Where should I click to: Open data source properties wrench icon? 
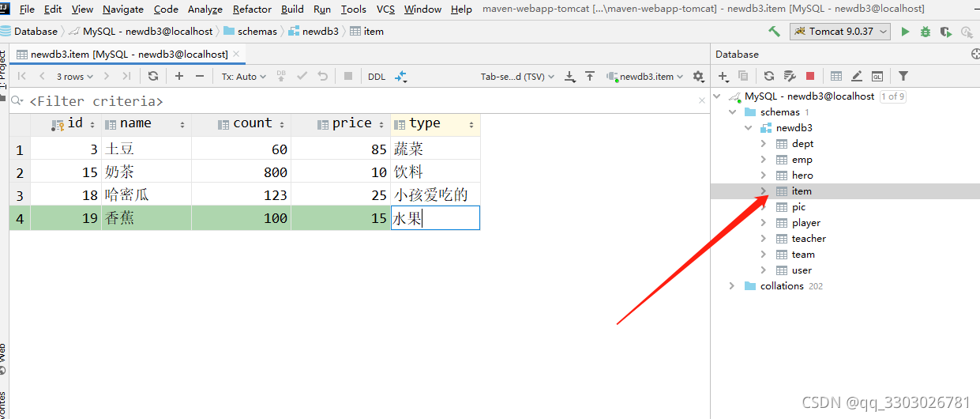click(789, 76)
